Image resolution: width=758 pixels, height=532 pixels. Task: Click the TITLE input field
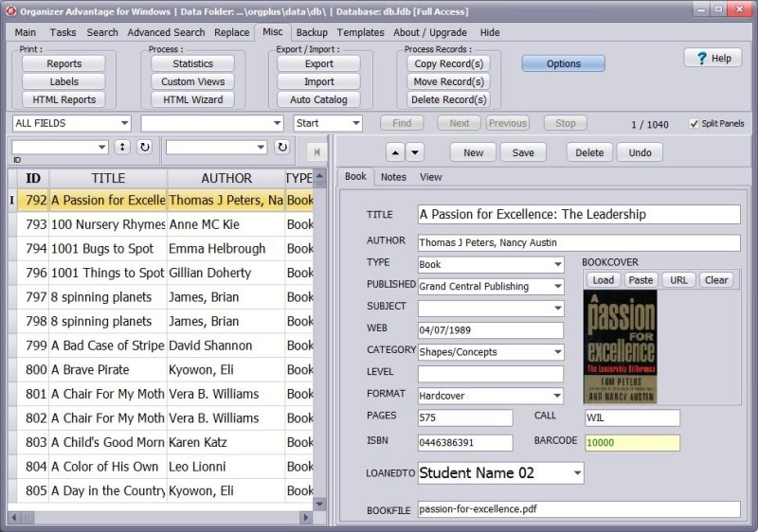[579, 214]
